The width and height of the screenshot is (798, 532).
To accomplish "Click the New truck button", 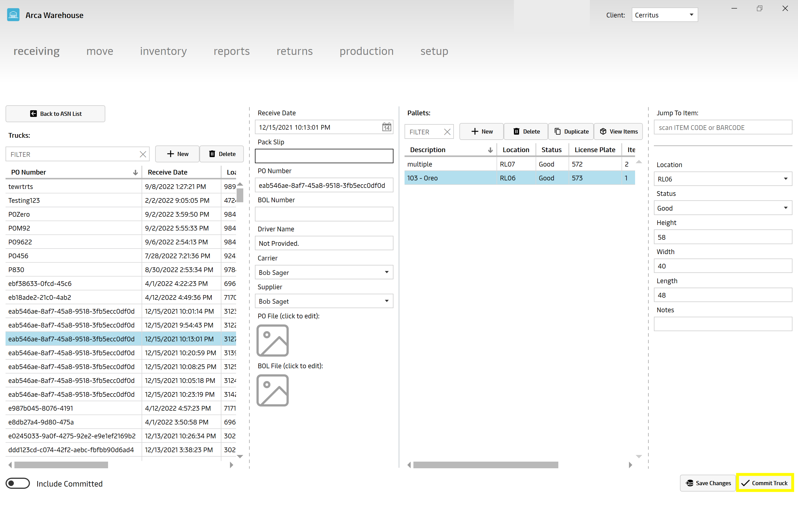I will point(177,154).
